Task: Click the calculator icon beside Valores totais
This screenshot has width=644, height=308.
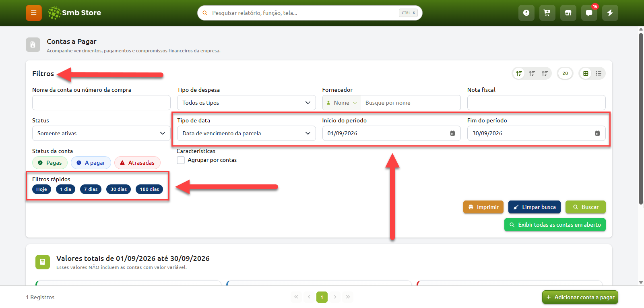Action: pos(43,262)
